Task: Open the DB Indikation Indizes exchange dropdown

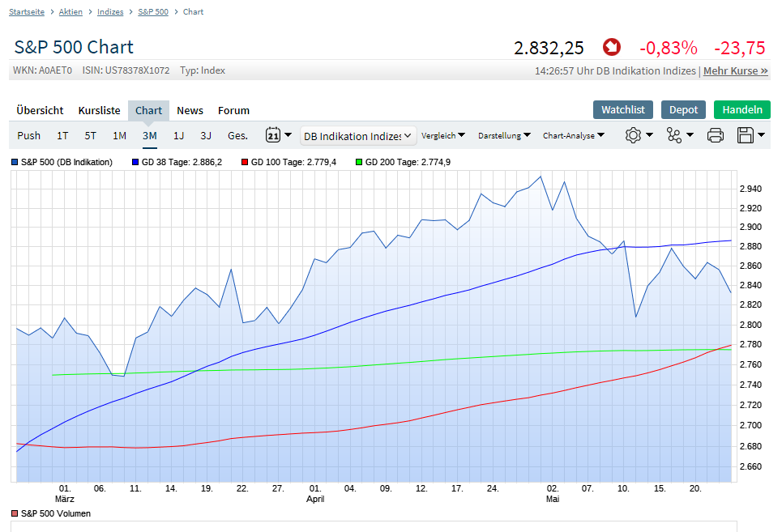Action: [358, 136]
